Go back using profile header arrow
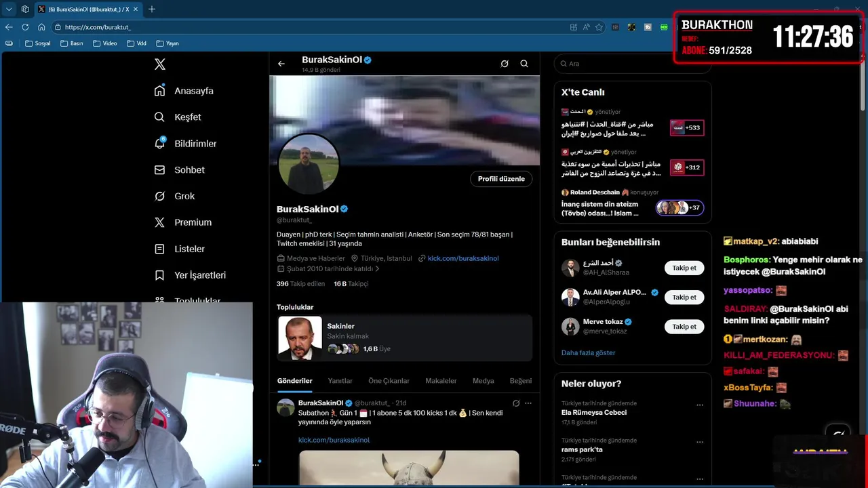The image size is (868, 488). [281, 64]
